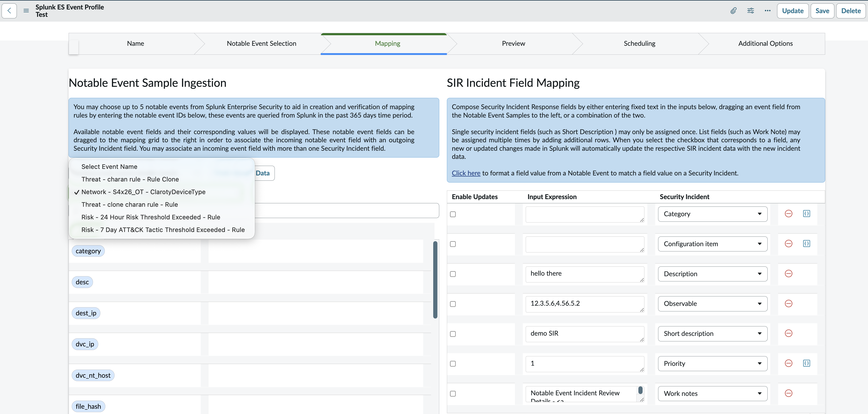
Task: Go to the Scheduling step tab
Action: 639,43
